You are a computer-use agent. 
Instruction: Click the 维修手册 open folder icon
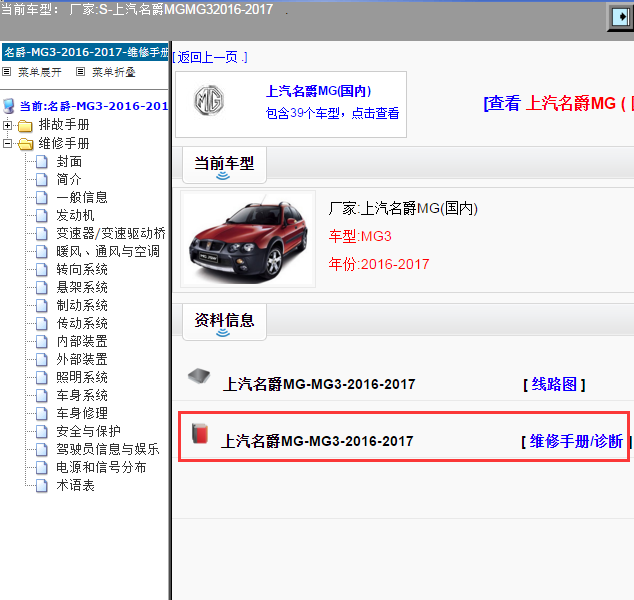tap(25, 144)
